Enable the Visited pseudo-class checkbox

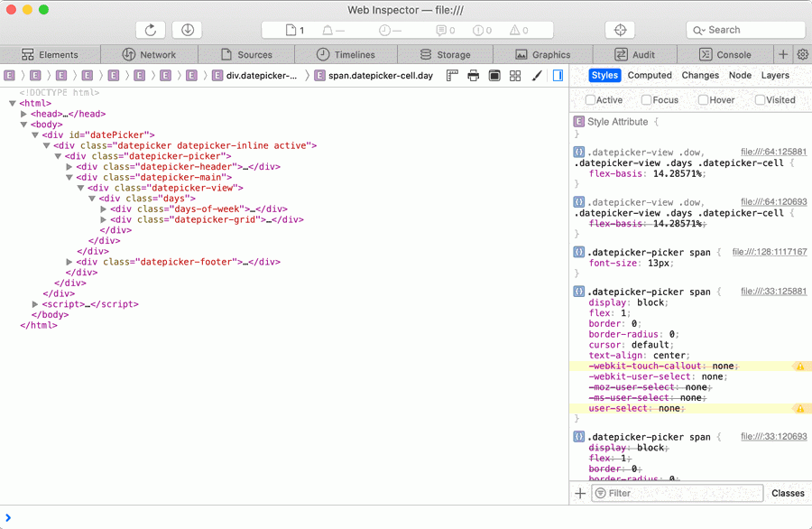pos(760,100)
